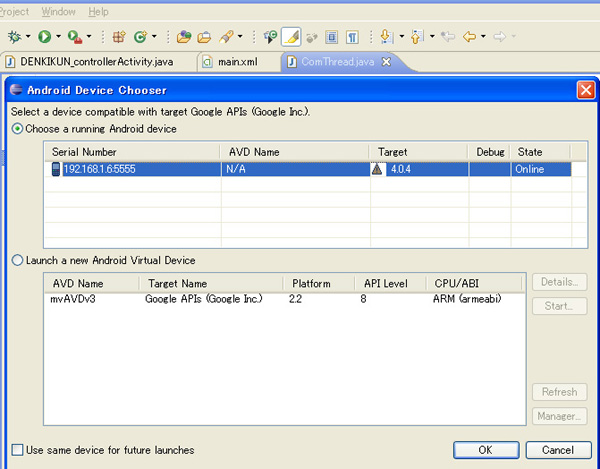Click the green Run button icon
This screenshot has height=469, width=600.
[x=44, y=37]
